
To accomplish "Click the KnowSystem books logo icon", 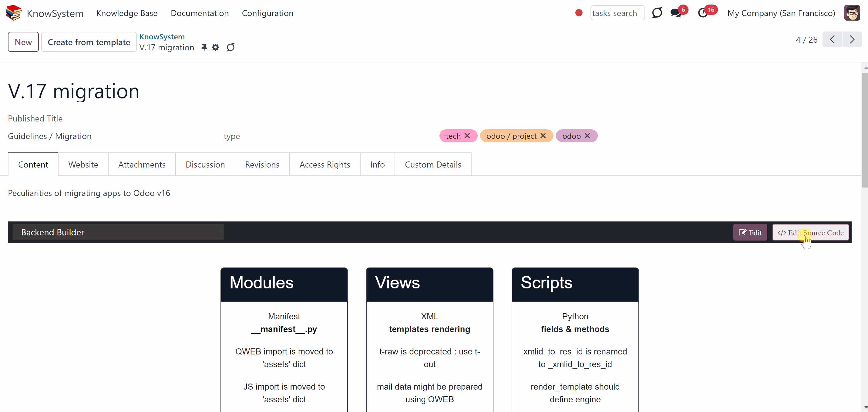I will 14,13.
